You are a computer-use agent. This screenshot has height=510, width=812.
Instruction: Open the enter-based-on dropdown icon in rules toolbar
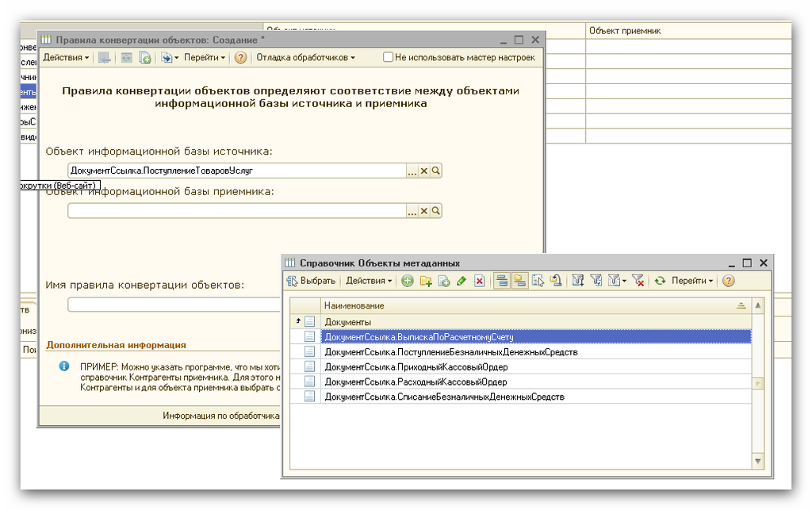pos(170,57)
